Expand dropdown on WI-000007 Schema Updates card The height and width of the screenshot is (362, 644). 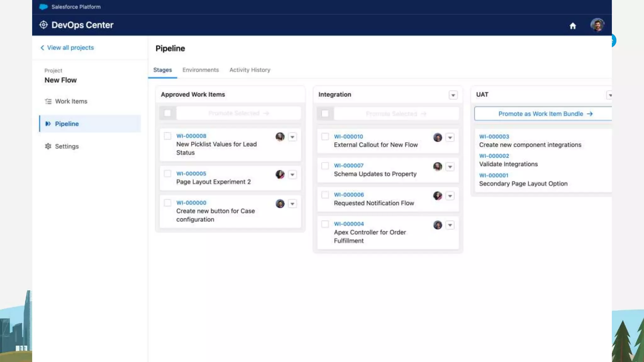pyautogui.click(x=450, y=167)
